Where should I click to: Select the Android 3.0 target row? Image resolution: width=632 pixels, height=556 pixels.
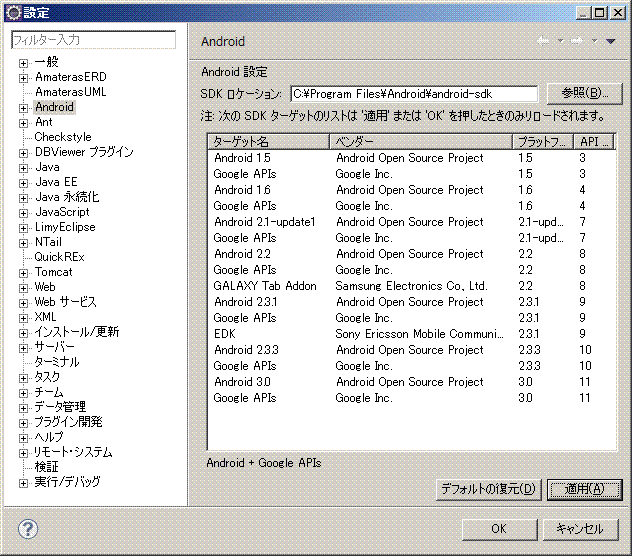(412, 382)
